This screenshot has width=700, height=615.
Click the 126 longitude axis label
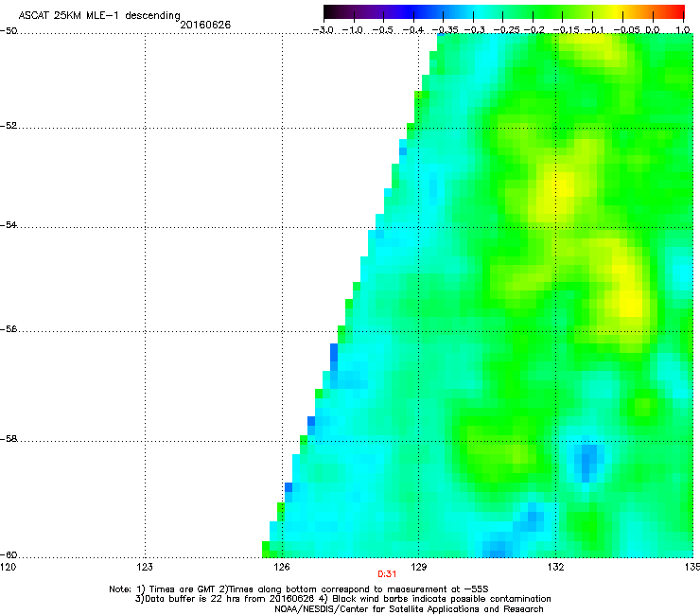282,567
